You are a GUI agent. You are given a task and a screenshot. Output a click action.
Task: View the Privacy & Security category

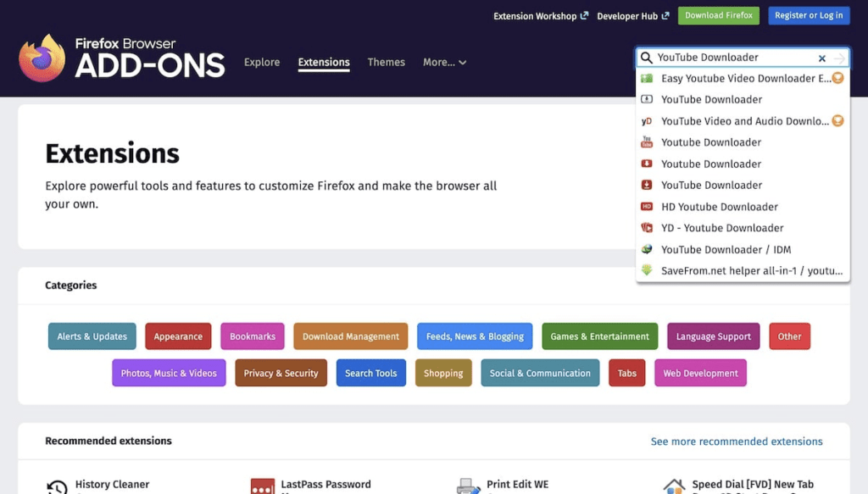(x=281, y=373)
